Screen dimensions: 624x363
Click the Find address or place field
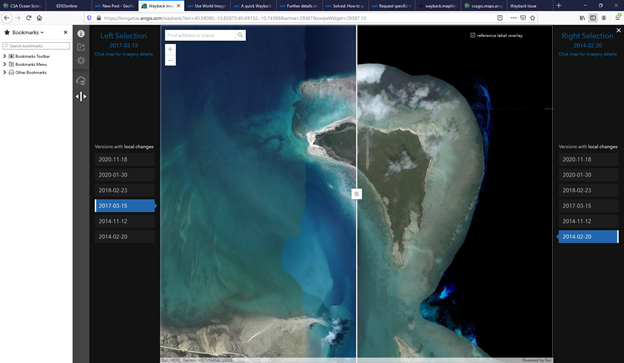click(200, 35)
